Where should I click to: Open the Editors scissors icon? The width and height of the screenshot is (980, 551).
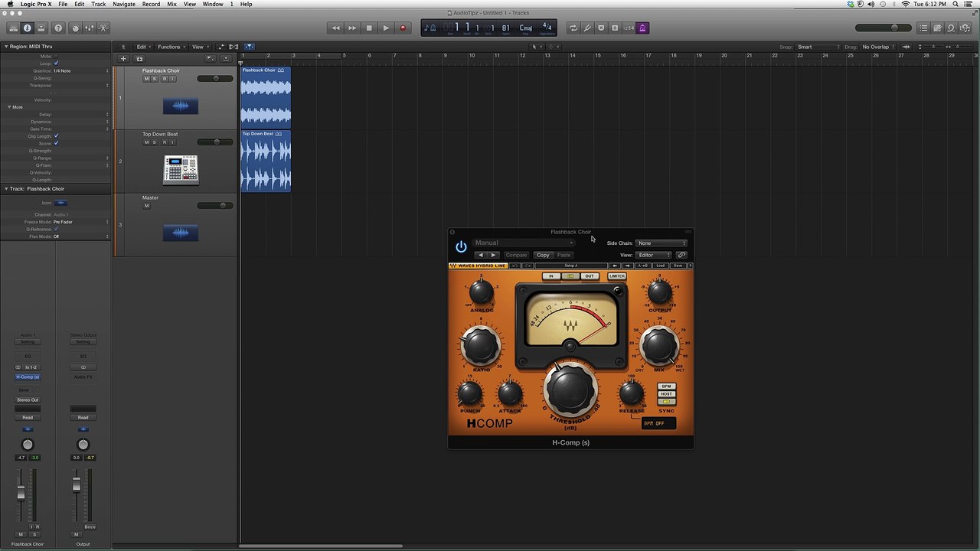[x=103, y=28]
